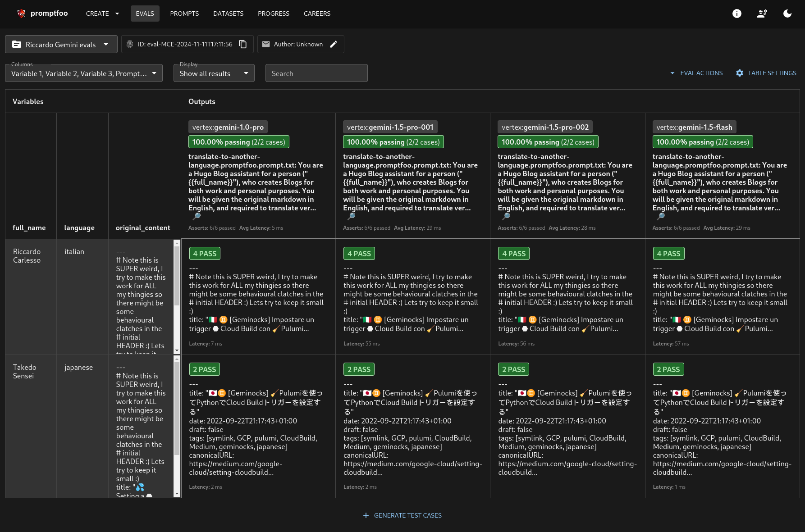Click 100.00% passing badge under gemini-1.5-flash
The height and width of the screenshot is (532, 805).
(x=703, y=142)
